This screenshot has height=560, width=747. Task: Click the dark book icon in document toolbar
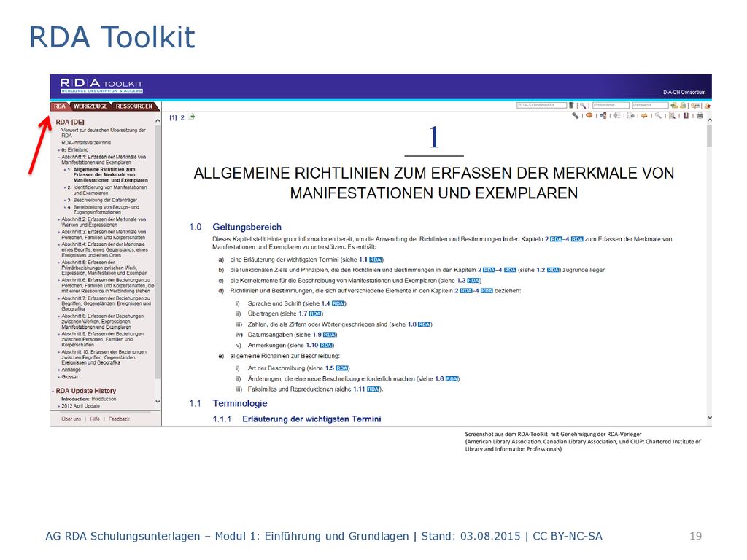[686, 116]
